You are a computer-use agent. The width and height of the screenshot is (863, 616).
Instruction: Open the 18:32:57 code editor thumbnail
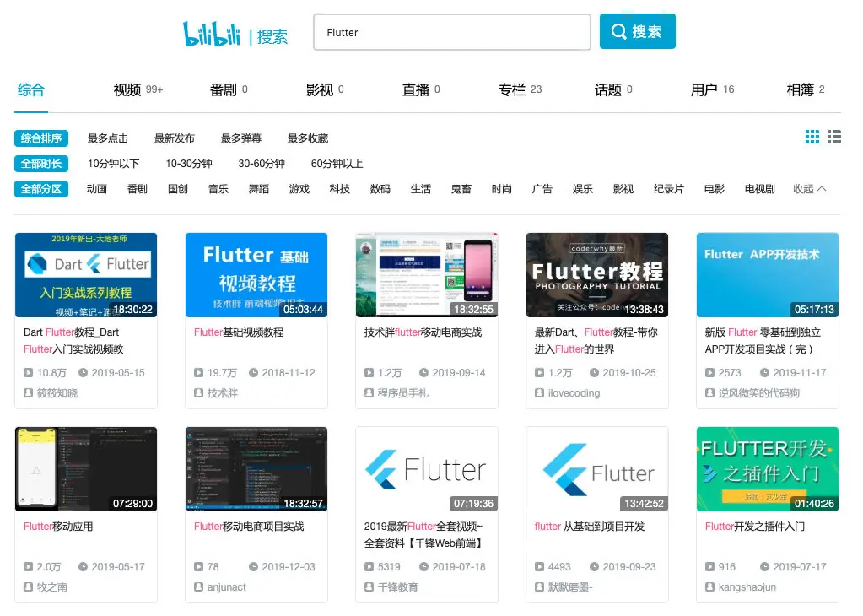click(x=256, y=469)
